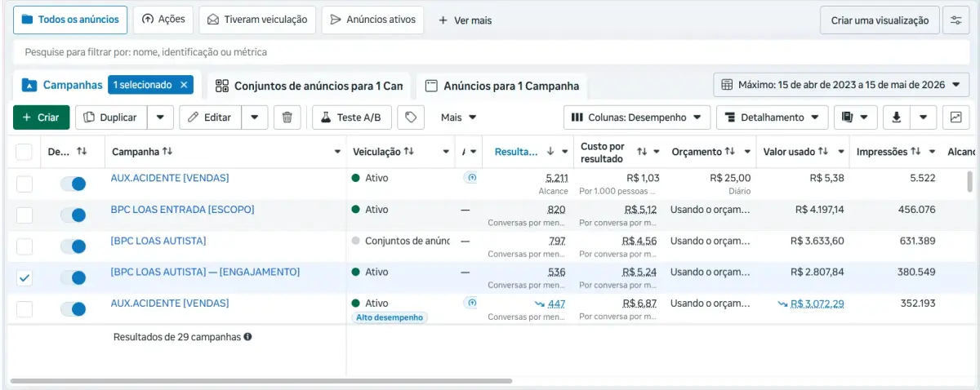Viewport: 980px width, 390px height.
Task: Select Todos os anúncios view tab
Action: [x=70, y=20]
